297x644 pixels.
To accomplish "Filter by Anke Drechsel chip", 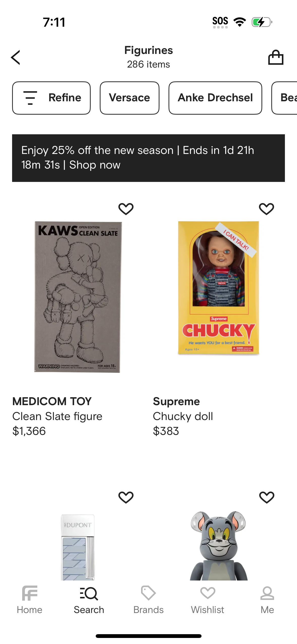I will click(215, 98).
